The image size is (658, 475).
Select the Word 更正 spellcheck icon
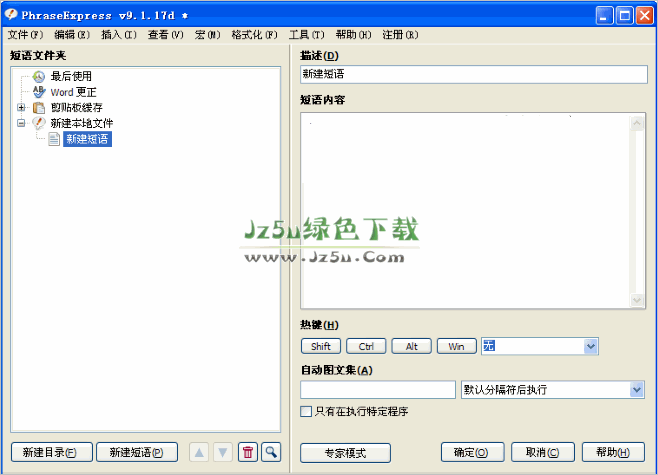click(x=39, y=92)
